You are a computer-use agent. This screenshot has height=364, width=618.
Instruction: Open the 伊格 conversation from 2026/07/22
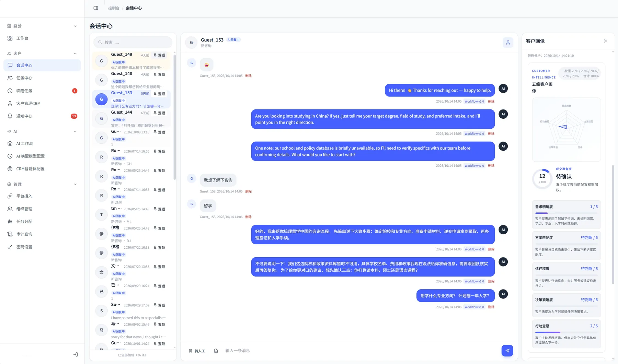131,253
